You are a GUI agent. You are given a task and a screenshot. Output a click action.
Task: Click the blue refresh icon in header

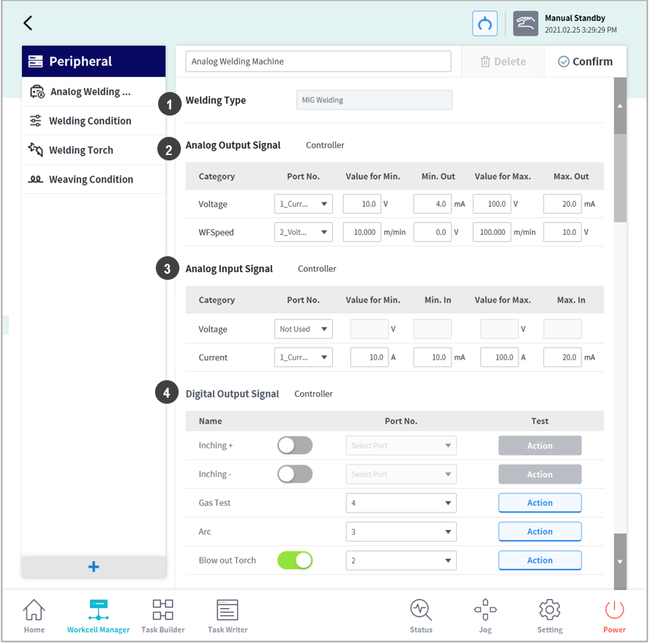coord(485,24)
